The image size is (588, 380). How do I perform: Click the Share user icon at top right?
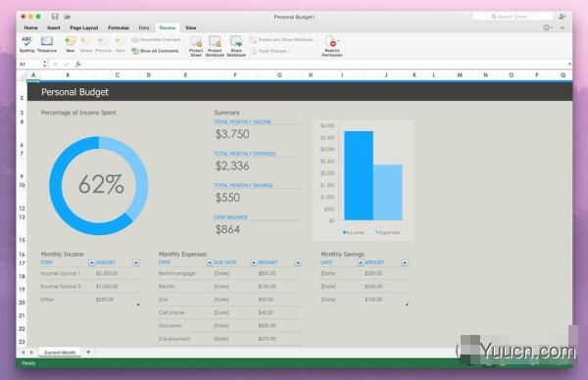[x=563, y=17]
